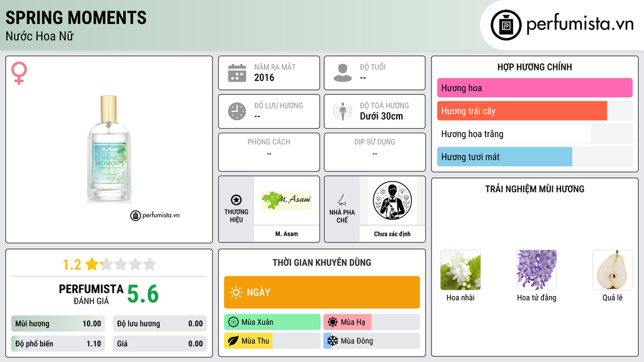This screenshot has height=362, width=644.
Task: Open the M. Asam brand logo image
Action: click(287, 200)
